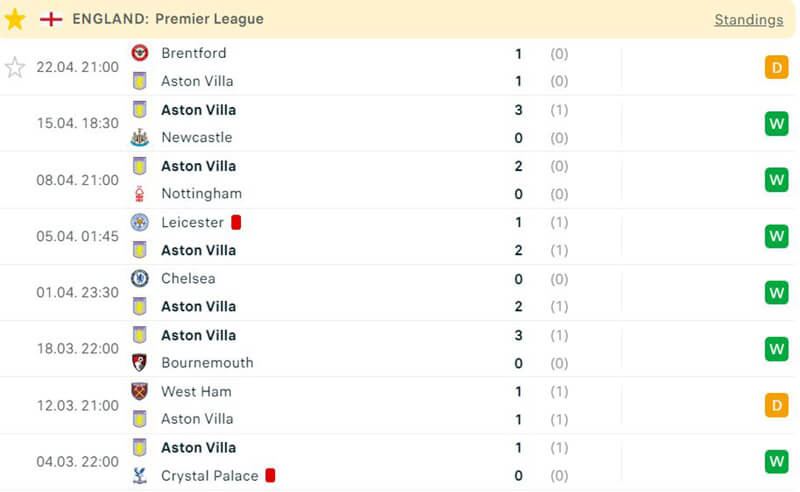Click the West Ham club crest
This screenshot has width=800, height=492.
pyautogui.click(x=140, y=391)
